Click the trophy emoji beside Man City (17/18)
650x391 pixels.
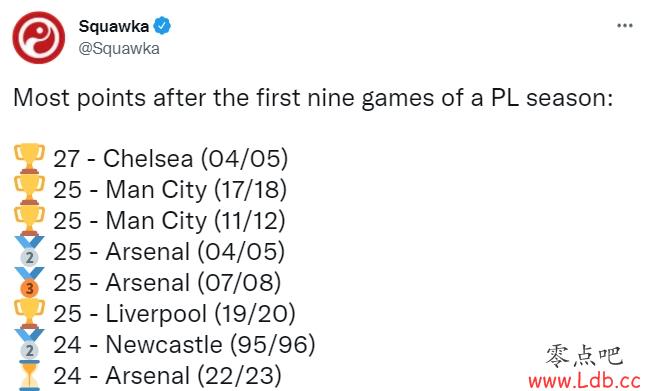(29, 189)
